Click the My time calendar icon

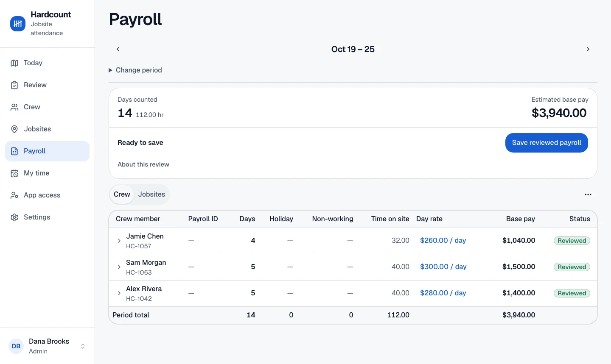14,173
